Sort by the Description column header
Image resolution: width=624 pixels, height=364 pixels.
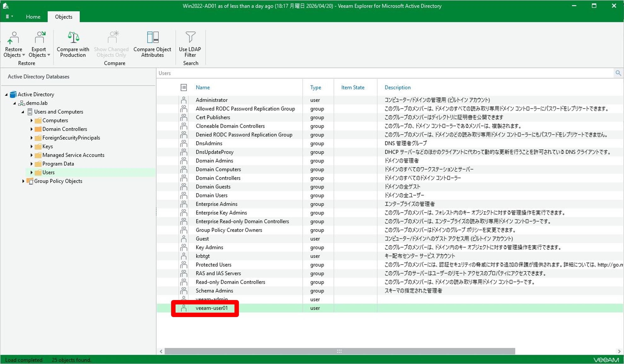pyautogui.click(x=397, y=87)
